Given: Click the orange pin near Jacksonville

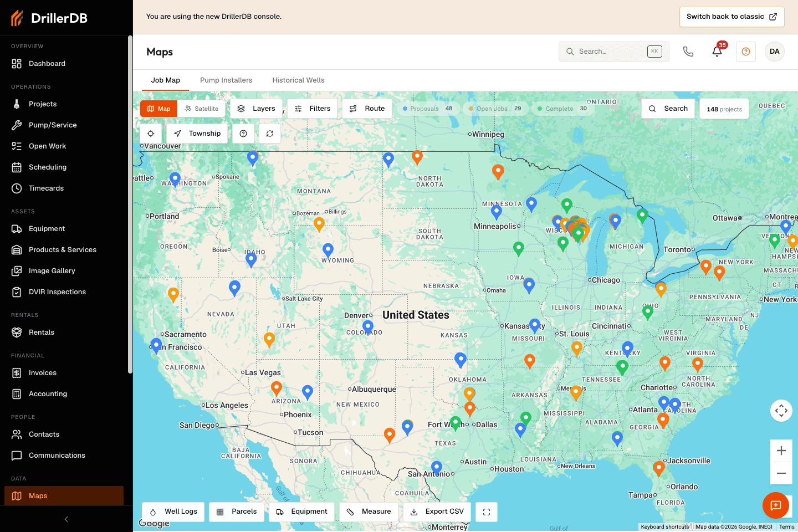Looking at the screenshot, I should pyautogui.click(x=659, y=469).
